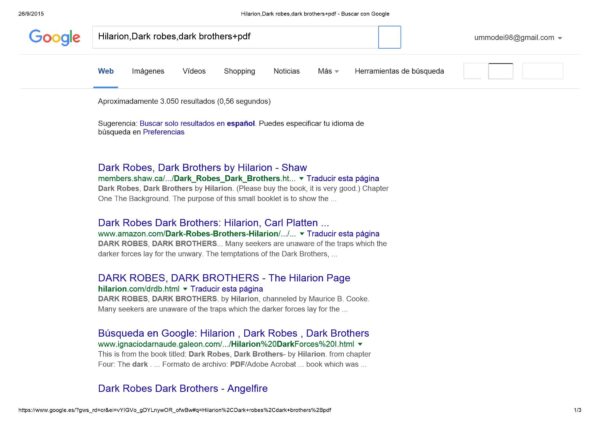Click the Google logo

pyautogui.click(x=55, y=38)
